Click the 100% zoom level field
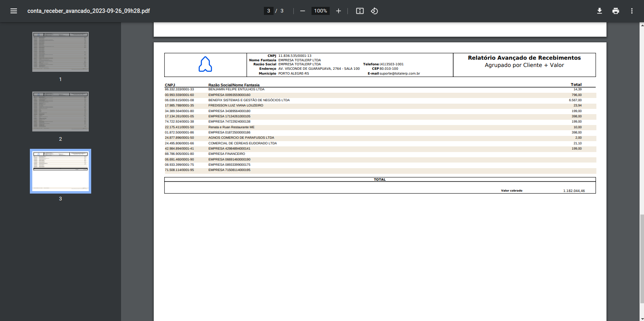The height and width of the screenshot is (321, 644). point(320,11)
